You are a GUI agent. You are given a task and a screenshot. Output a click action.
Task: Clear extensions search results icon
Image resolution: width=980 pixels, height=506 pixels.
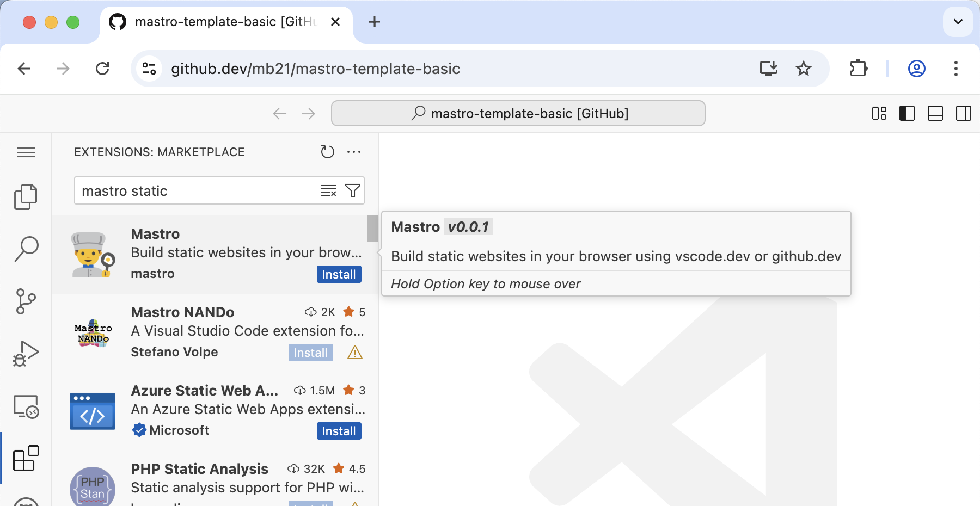328,190
